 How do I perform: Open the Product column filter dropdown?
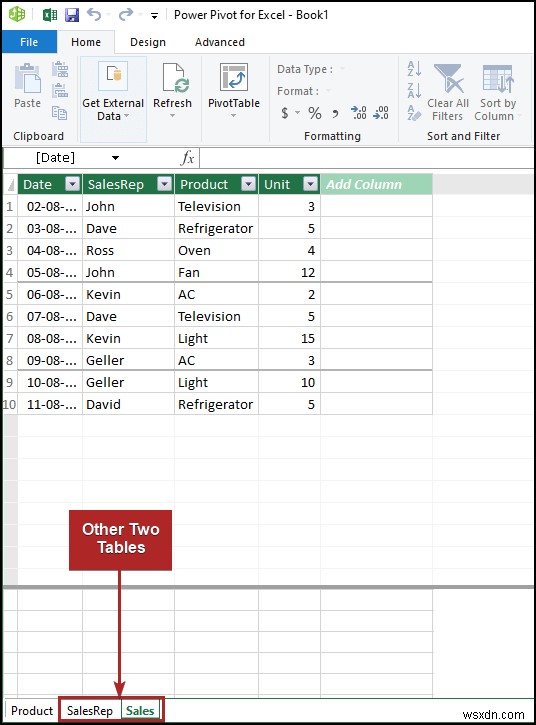point(249,184)
